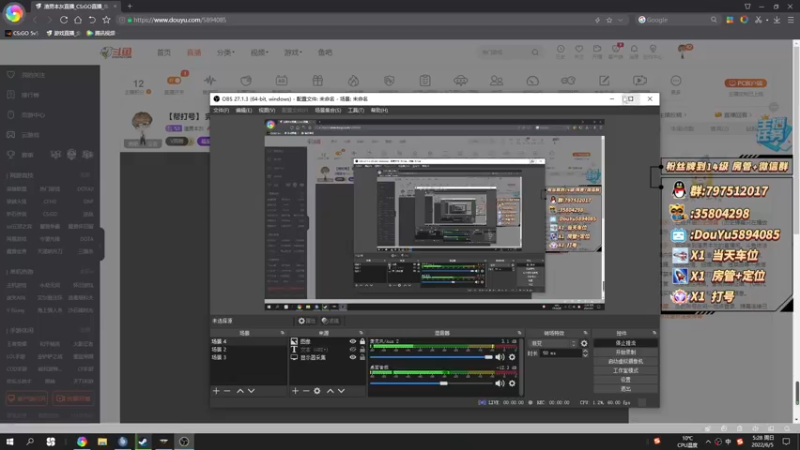The width and height of the screenshot is (800, 450).
Task: Open File Explorer from the taskbar
Action: pyautogui.click(x=103, y=441)
